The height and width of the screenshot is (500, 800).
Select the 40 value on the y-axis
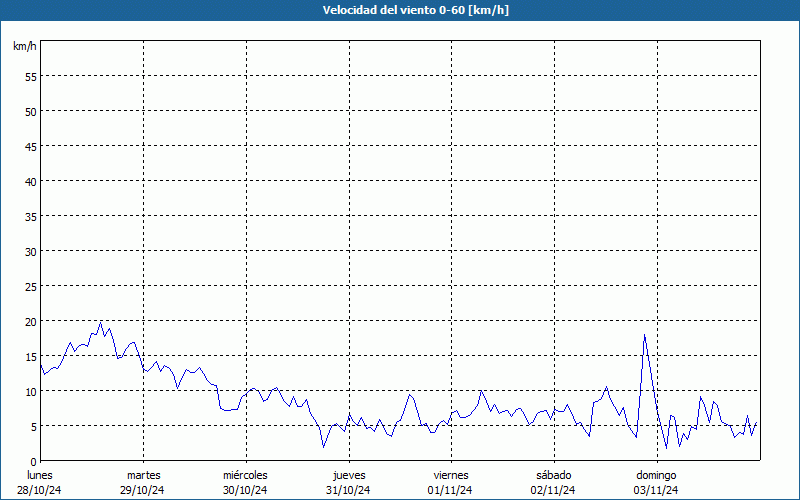click(x=31, y=182)
